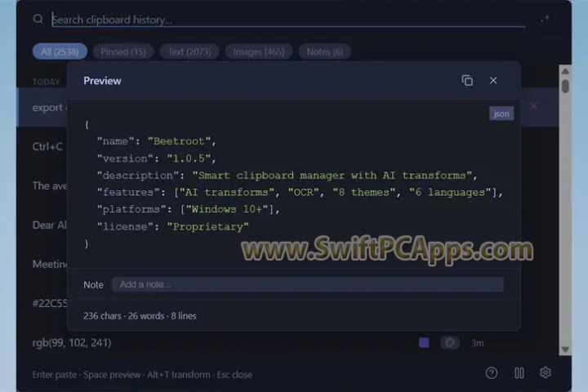Open the Text (2073) tab
The height and width of the screenshot is (392, 588).
click(189, 51)
